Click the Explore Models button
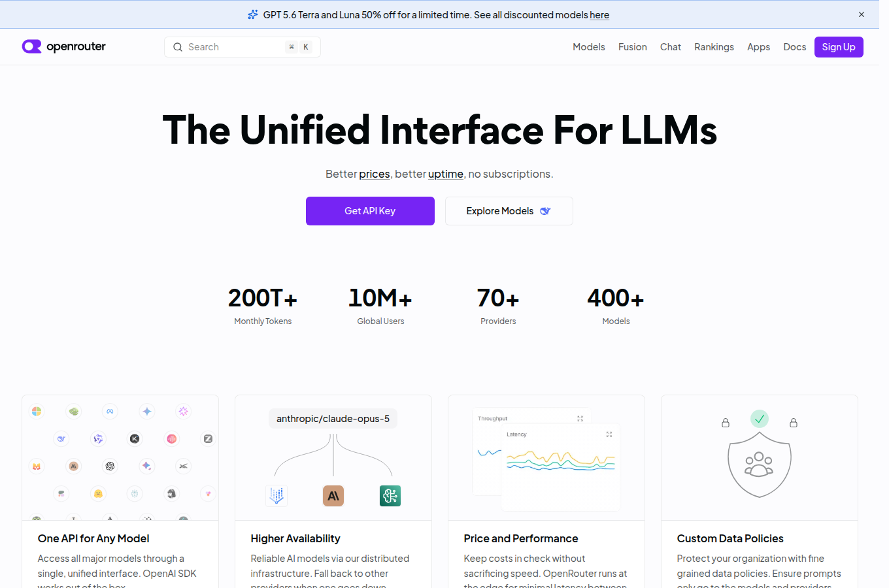The image size is (889, 588). 509,211
